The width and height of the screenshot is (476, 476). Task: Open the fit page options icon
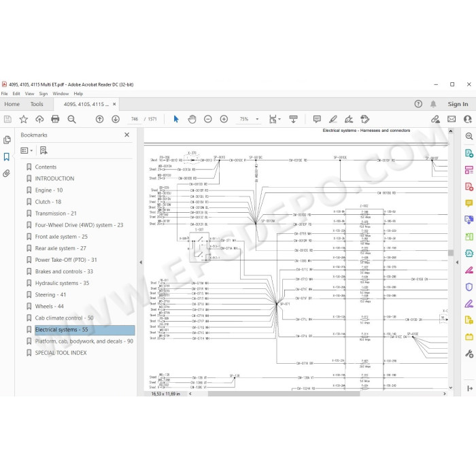[273, 119]
